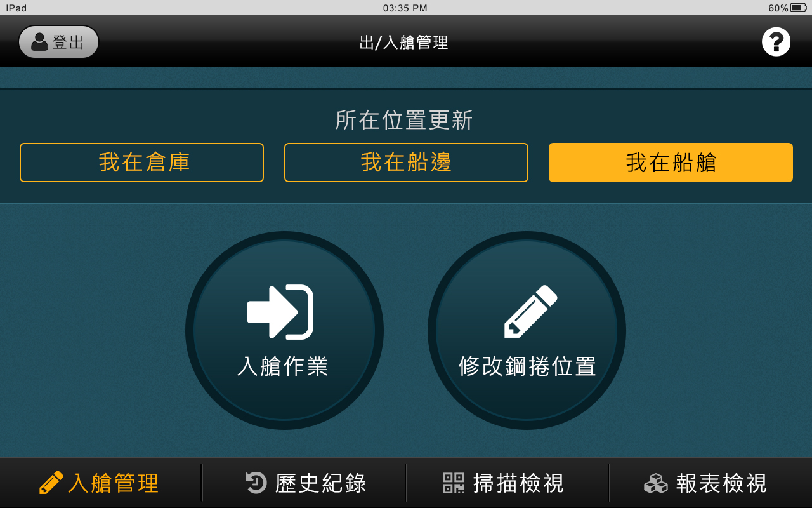This screenshot has height=508, width=812.
Task: Click the battery indicator in status bar
Action: click(799, 8)
